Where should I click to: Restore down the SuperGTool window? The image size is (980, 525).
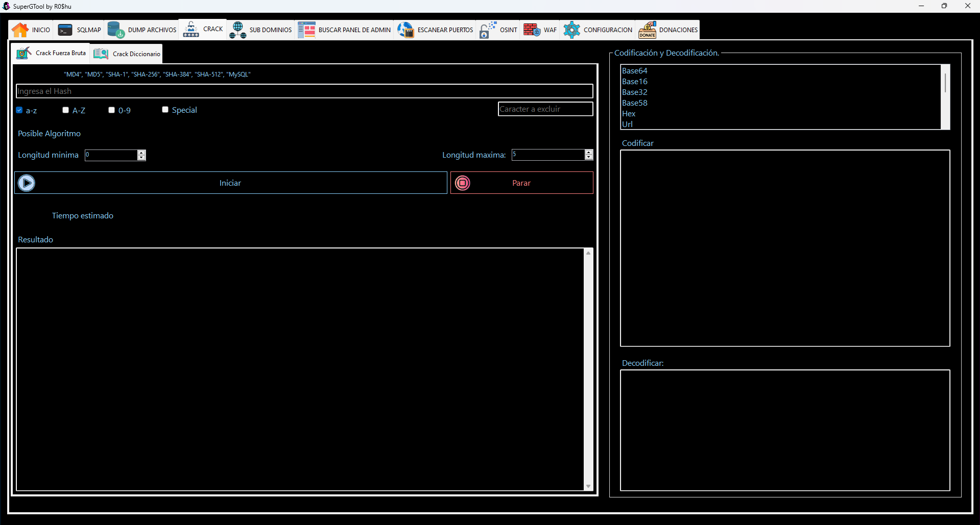click(x=944, y=6)
